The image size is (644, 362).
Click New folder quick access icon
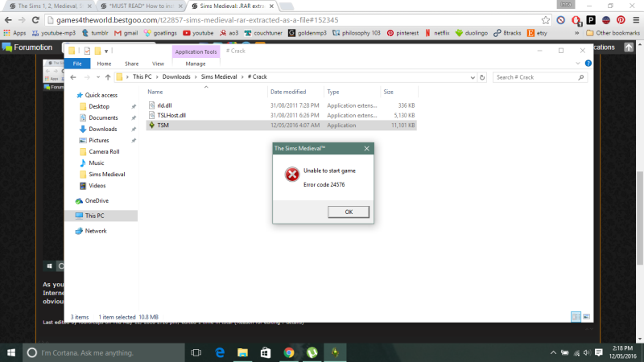(x=97, y=51)
